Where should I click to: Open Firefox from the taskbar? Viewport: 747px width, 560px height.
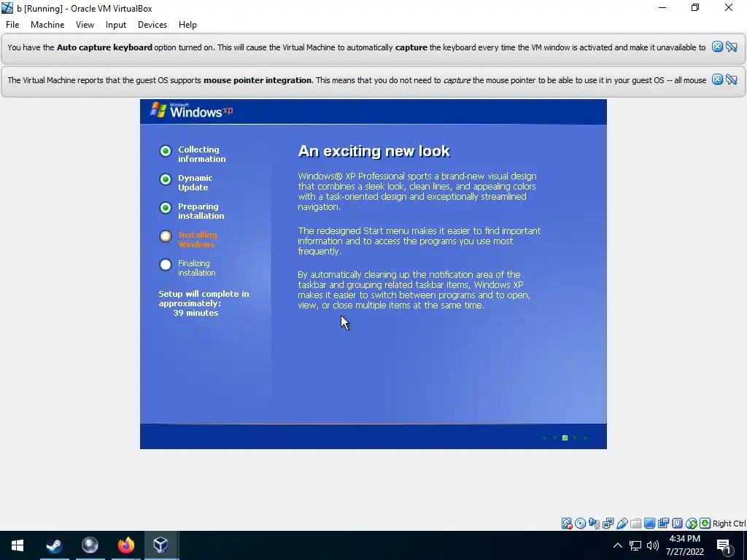(125, 545)
